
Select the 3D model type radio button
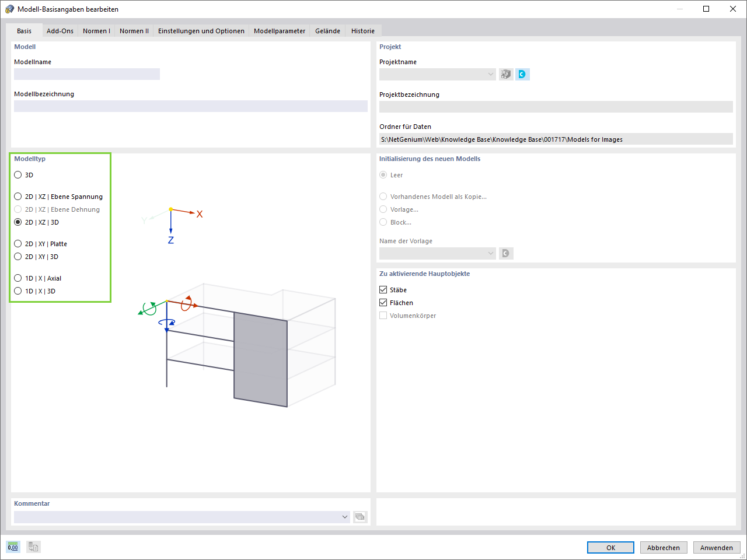(18, 174)
